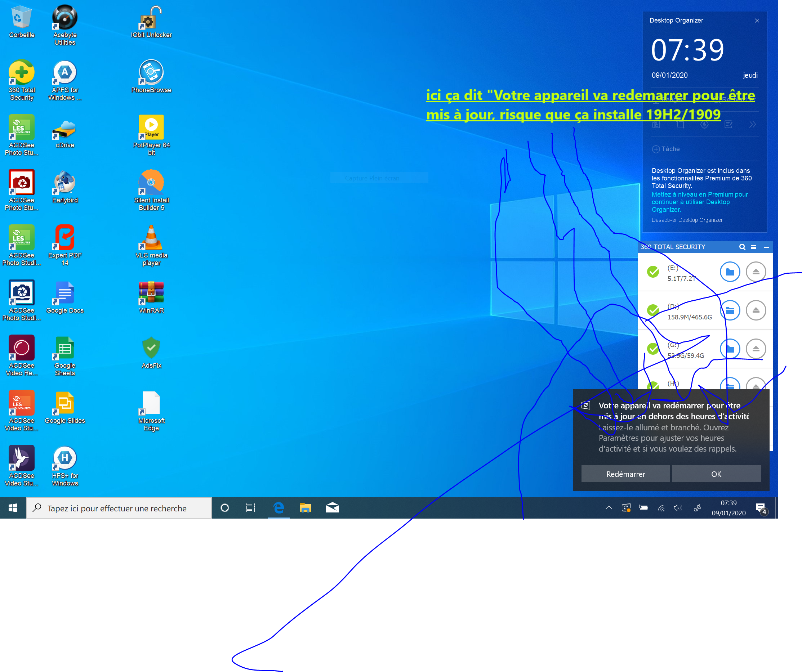Select the cDrive desktop icon
802x672 pixels.
click(64, 133)
